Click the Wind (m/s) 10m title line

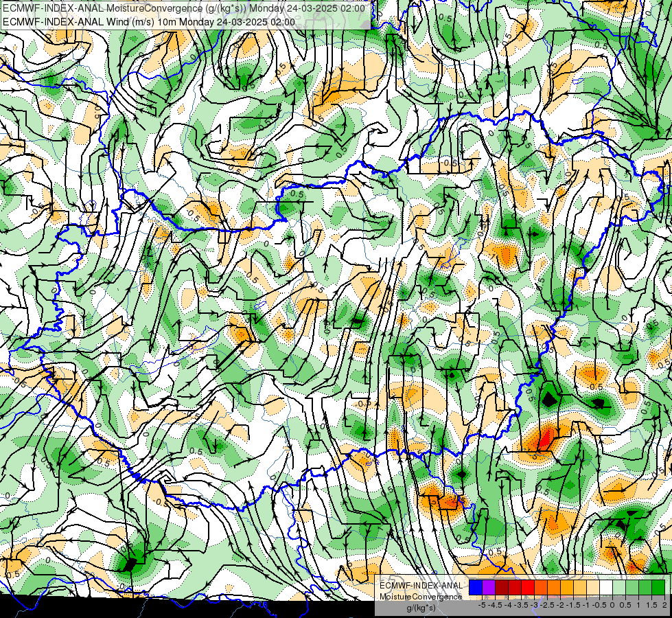click(149, 22)
